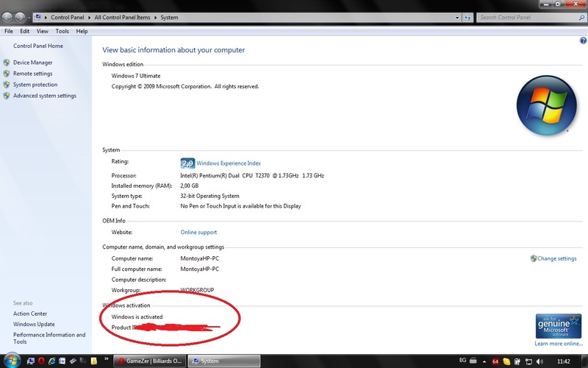Click the Windows 7 Ultimate text
The image size is (588, 368).
tap(136, 76)
